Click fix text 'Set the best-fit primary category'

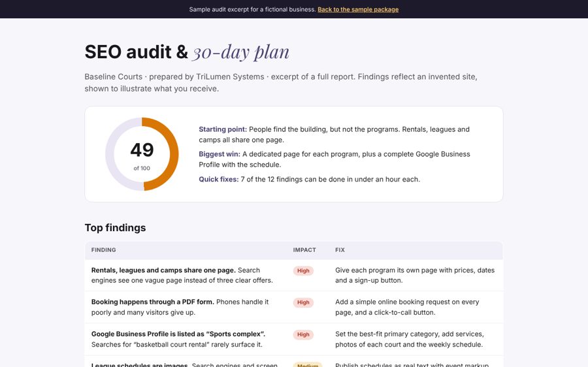tap(410, 340)
